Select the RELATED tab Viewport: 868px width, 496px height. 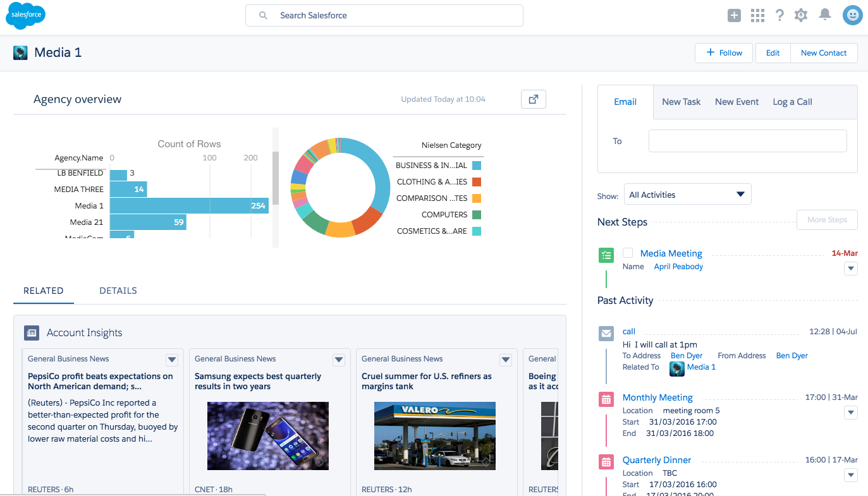[x=44, y=291]
